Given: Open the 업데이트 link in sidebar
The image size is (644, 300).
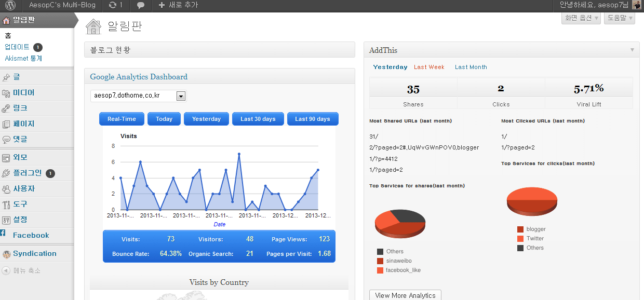Looking at the screenshot, I should pos(17,47).
